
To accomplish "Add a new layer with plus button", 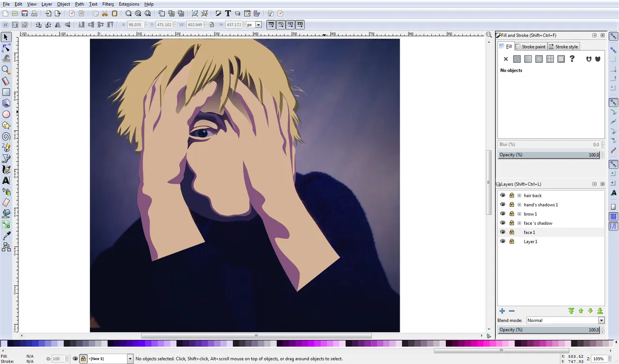I will point(502,311).
